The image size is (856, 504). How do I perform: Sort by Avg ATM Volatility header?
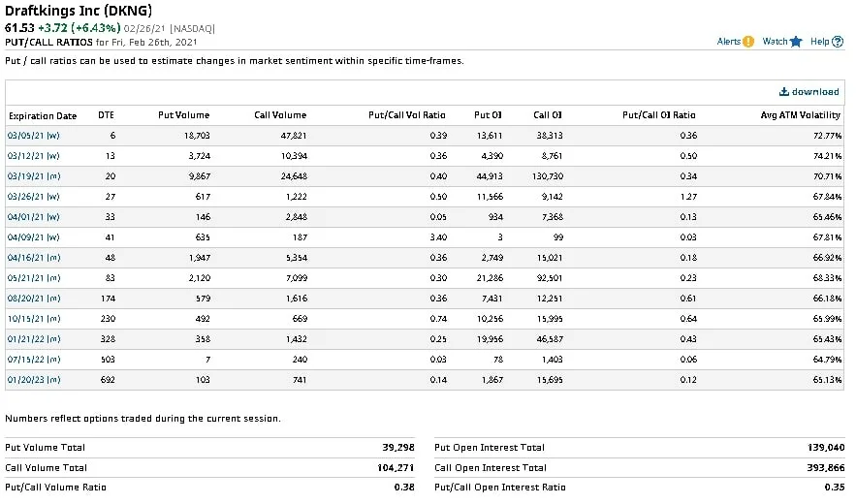point(801,115)
